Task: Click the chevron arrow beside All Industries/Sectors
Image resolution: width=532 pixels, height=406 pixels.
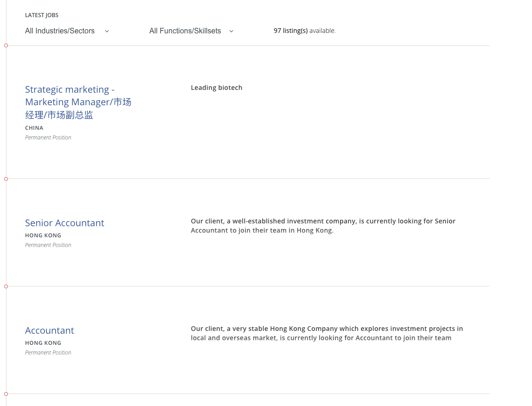Action: (x=107, y=31)
